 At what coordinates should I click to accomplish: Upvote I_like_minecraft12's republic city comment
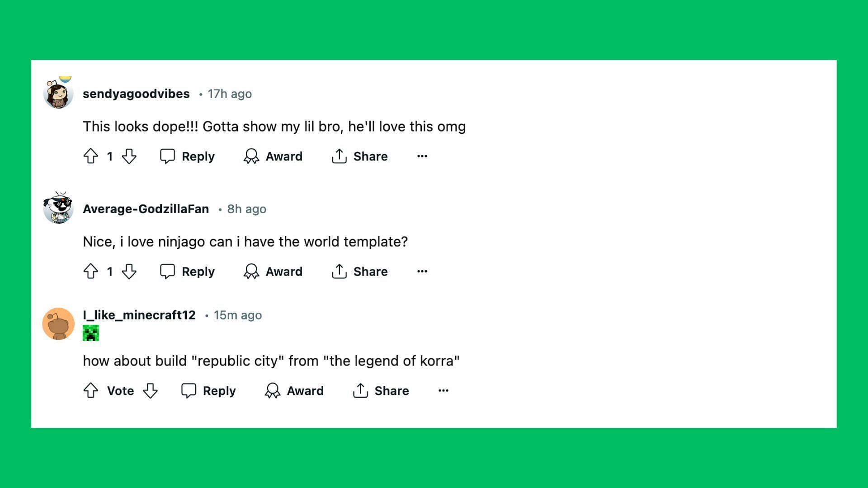[91, 390]
